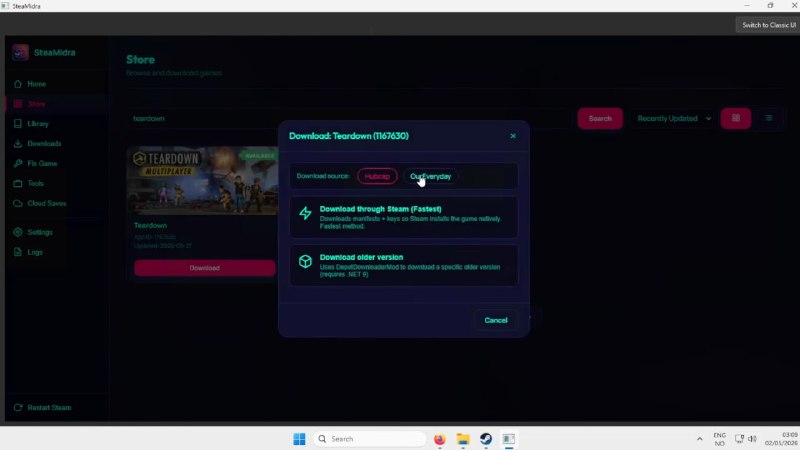This screenshot has height=450, width=800.
Task: Go to the Downloads sidebar item
Action: 56,143
